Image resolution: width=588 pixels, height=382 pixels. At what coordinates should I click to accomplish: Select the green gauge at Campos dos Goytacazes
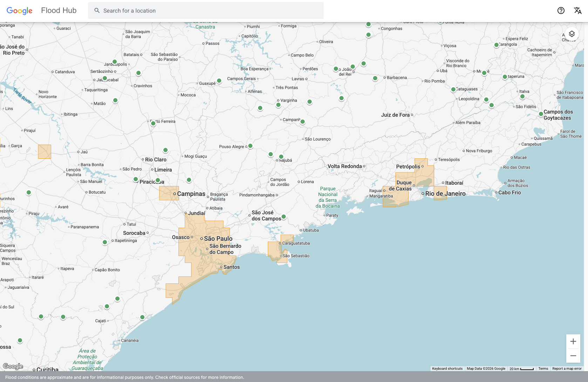(x=541, y=114)
